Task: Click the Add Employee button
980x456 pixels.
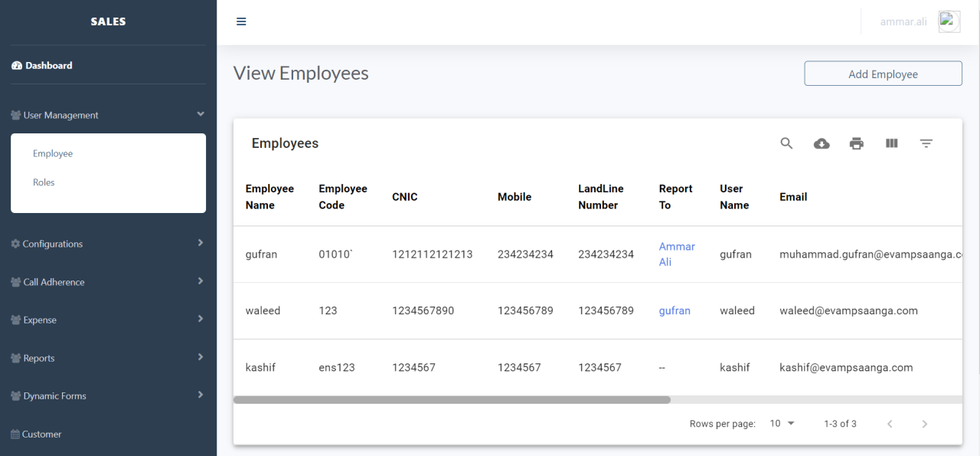Action: pos(883,73)
